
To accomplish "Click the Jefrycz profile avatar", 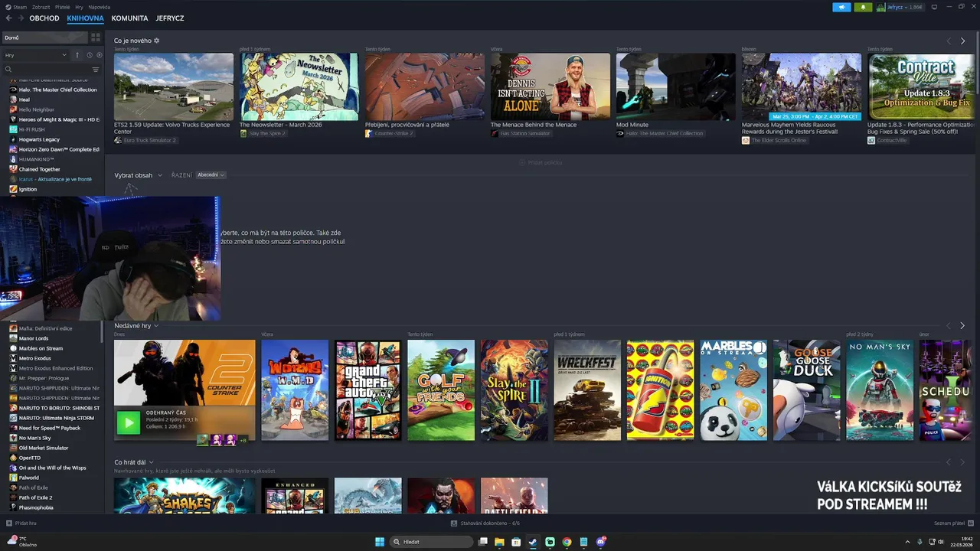I will tap(881, 7).
